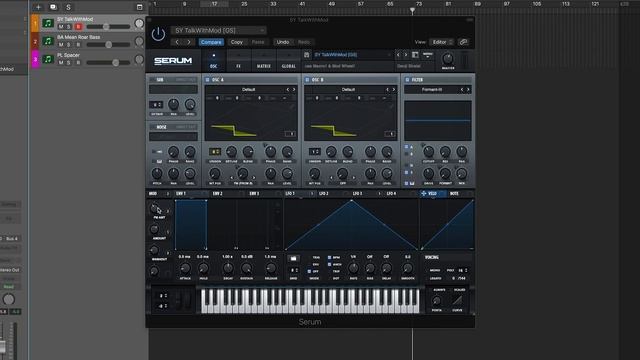Go to next Serum preset arrow

[406, 55]
